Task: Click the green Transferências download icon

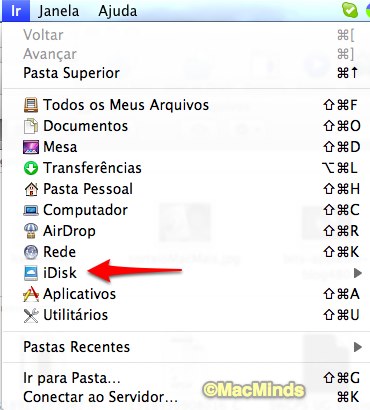Action: 31,168
